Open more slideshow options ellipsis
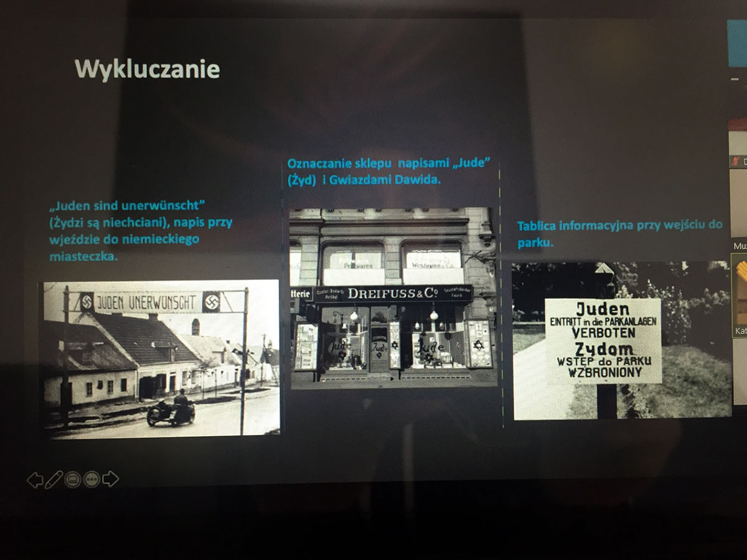Viewport: 747px width, 560px height. point(92,479)
